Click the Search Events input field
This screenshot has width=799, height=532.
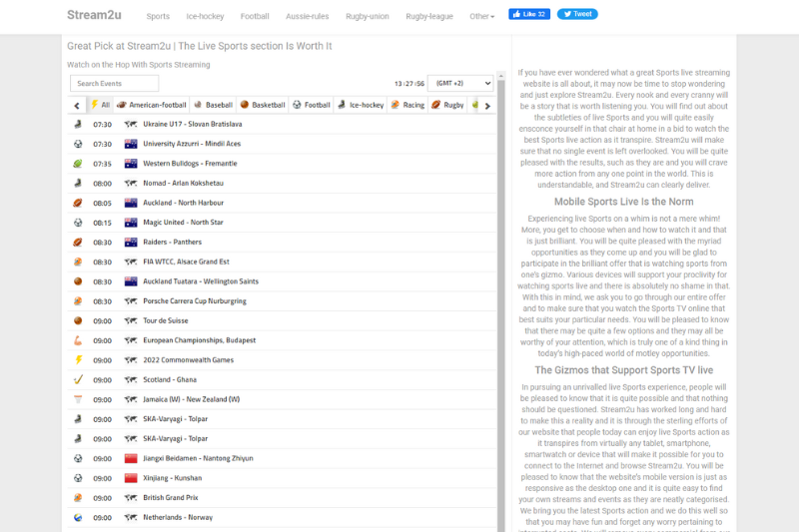coord(114,84)
